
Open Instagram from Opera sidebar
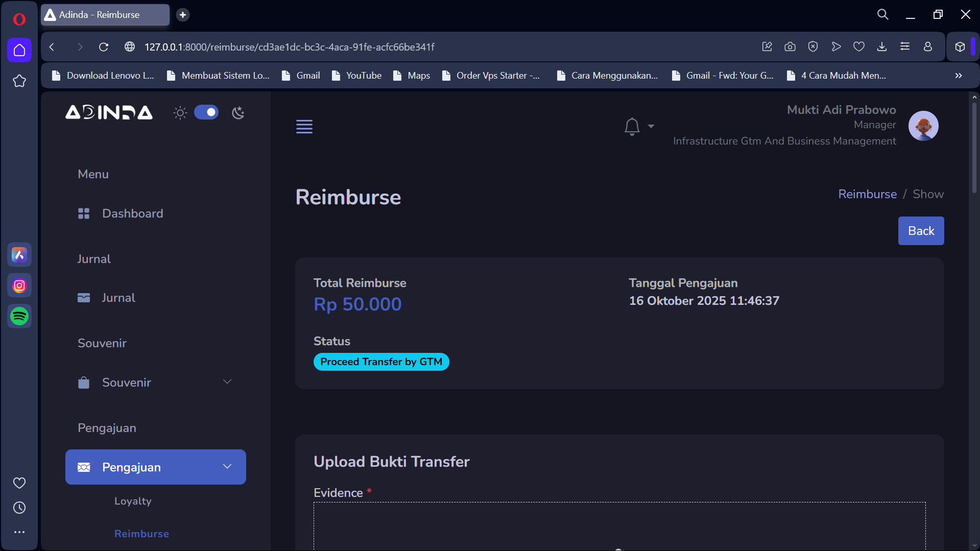pos(19,285)
